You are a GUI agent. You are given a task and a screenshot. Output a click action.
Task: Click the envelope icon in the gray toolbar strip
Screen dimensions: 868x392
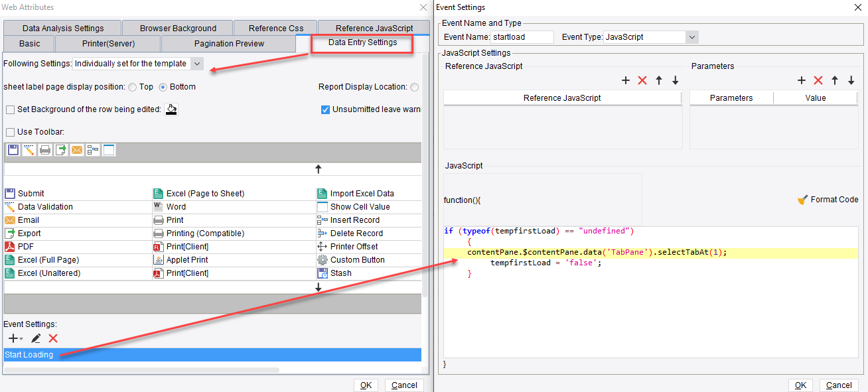[77, 150]
